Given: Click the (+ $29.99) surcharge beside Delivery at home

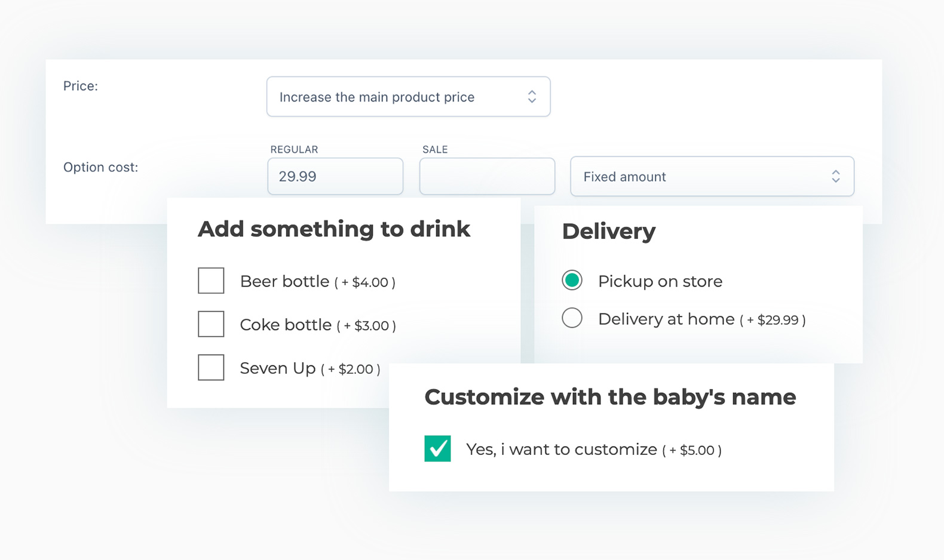Looking at the screenshot, I should click(773, 320).
